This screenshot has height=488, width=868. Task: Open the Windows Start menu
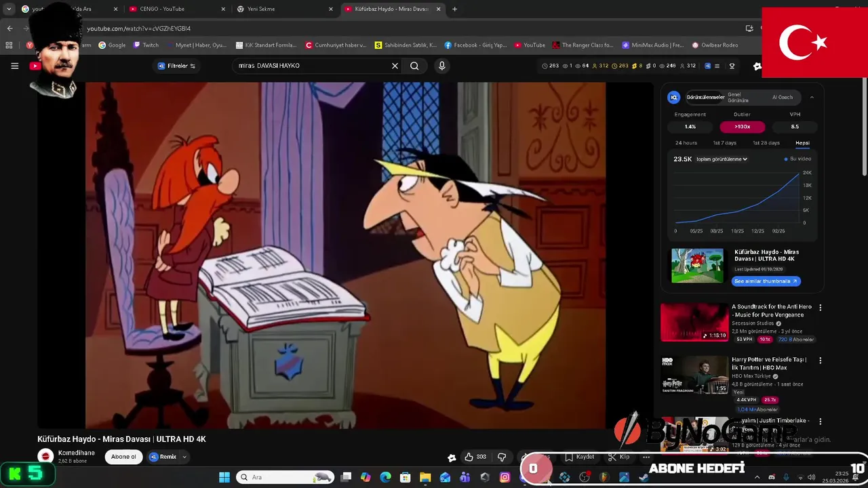click(x=224, y=477)
